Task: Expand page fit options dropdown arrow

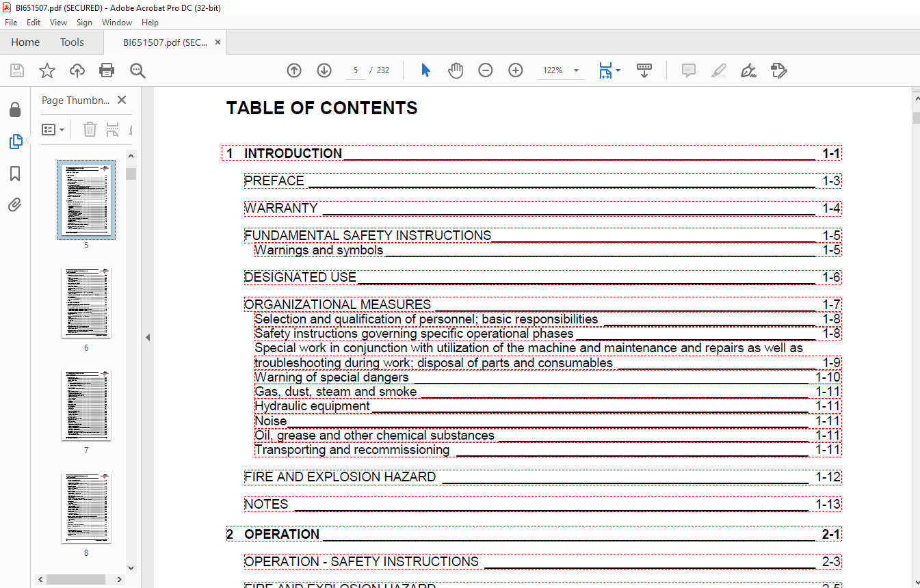Action: click(x=618, y=70)
